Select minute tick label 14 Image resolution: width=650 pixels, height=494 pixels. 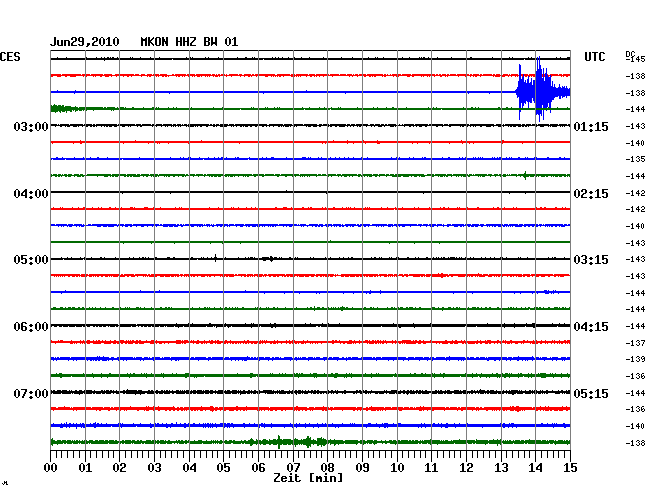535,467
